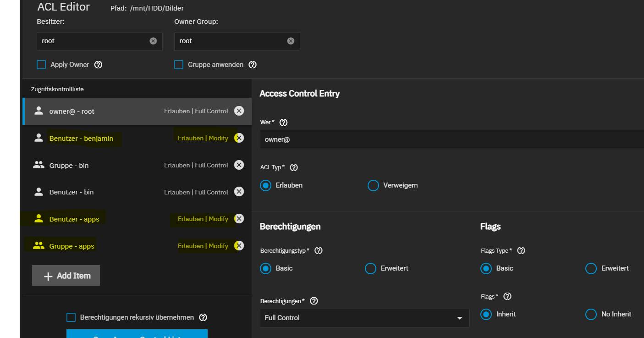Remove the Gruppe - apps entry
Viewport: 644px width, 338px height.
point(239,246)
